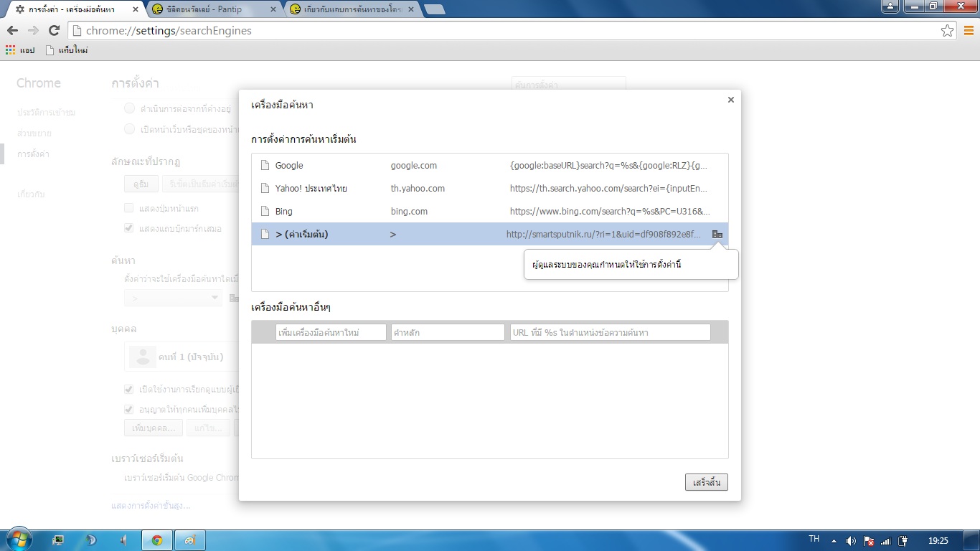
Task: Close the เครื่องมือค้นหา dialog with the X
Action: (x=731, y=100)
